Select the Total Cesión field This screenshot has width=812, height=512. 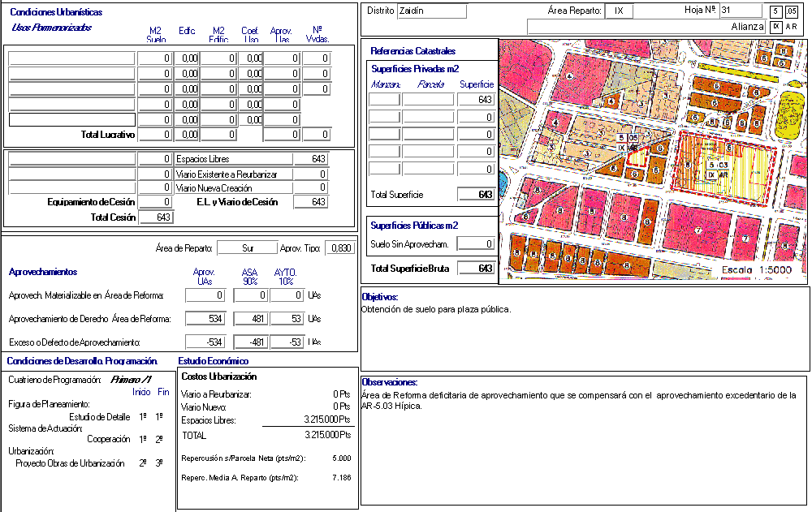pyautogui.click(x=156, y=217)
